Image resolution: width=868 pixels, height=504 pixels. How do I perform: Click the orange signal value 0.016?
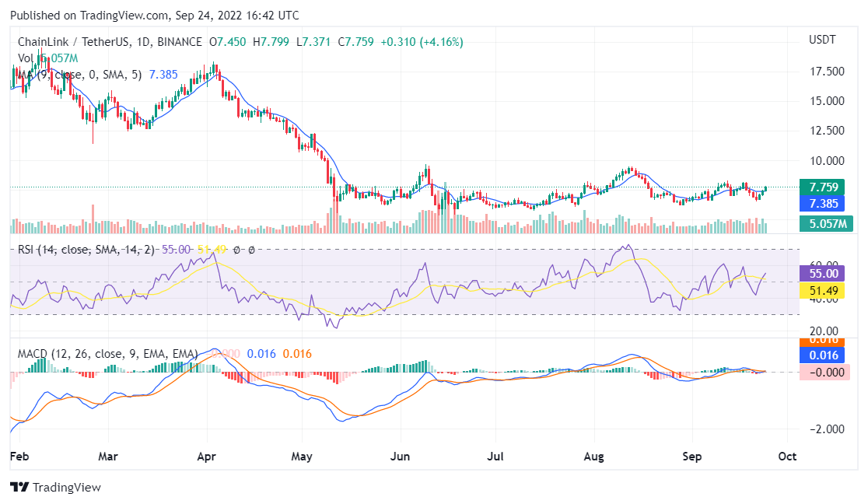click(x=297, y=354)
